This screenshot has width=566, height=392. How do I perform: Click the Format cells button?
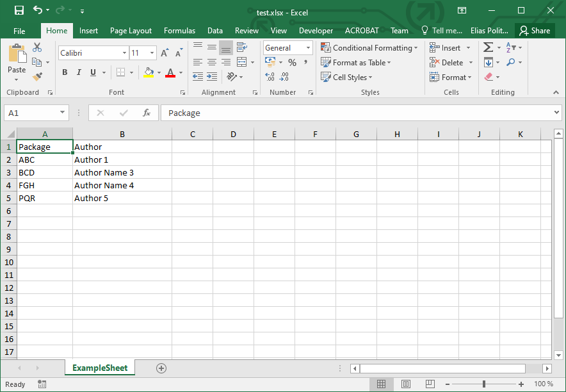(x=450, y=77)
